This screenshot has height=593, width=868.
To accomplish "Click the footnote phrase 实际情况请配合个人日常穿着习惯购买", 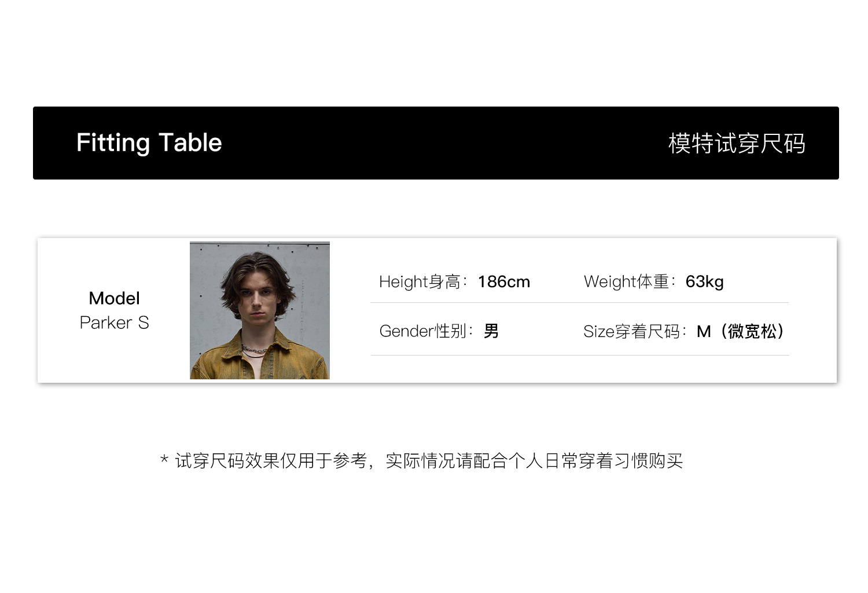I will click(534, 461).
